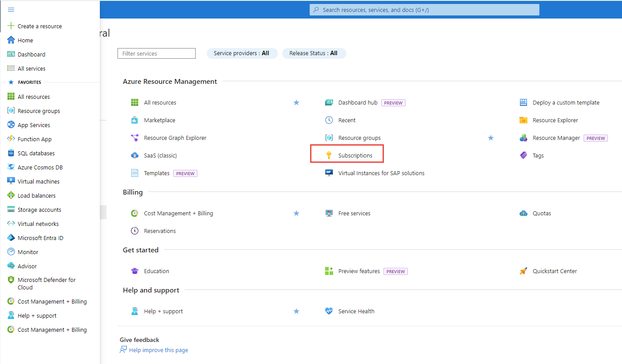The image size is (622, 364).
Task: Open the Education graduation cap icon
Action: click(135, 271)
